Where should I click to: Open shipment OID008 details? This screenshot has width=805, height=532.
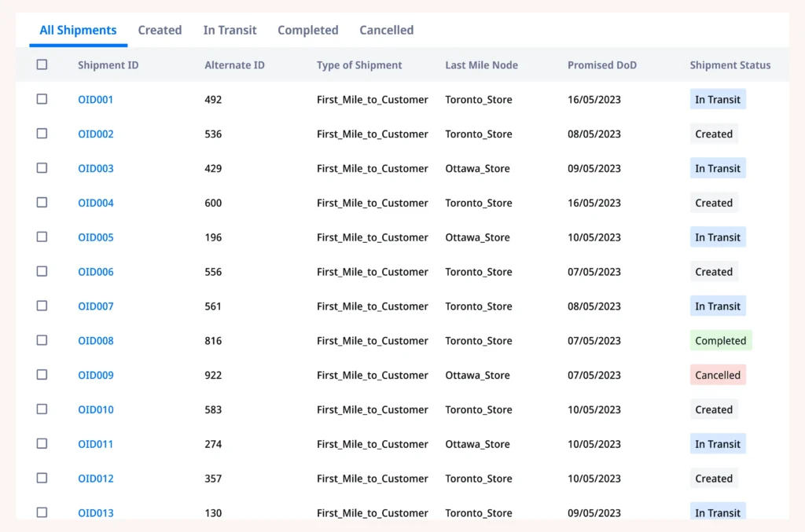point(95,340)
